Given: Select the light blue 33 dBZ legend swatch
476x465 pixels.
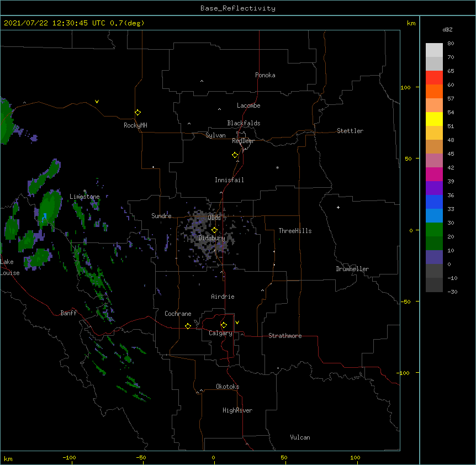Looking at the screenshot, I should [434, 215].
